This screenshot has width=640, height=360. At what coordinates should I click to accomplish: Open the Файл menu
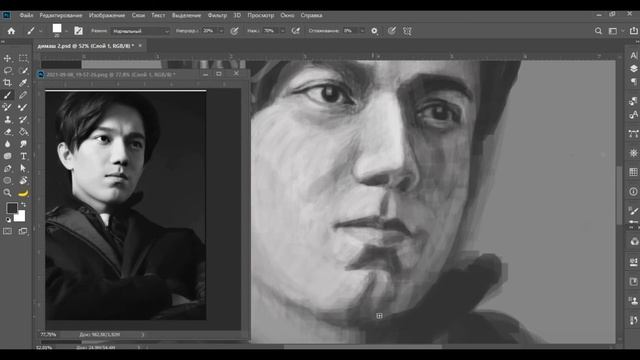click(x=26, y=16)
